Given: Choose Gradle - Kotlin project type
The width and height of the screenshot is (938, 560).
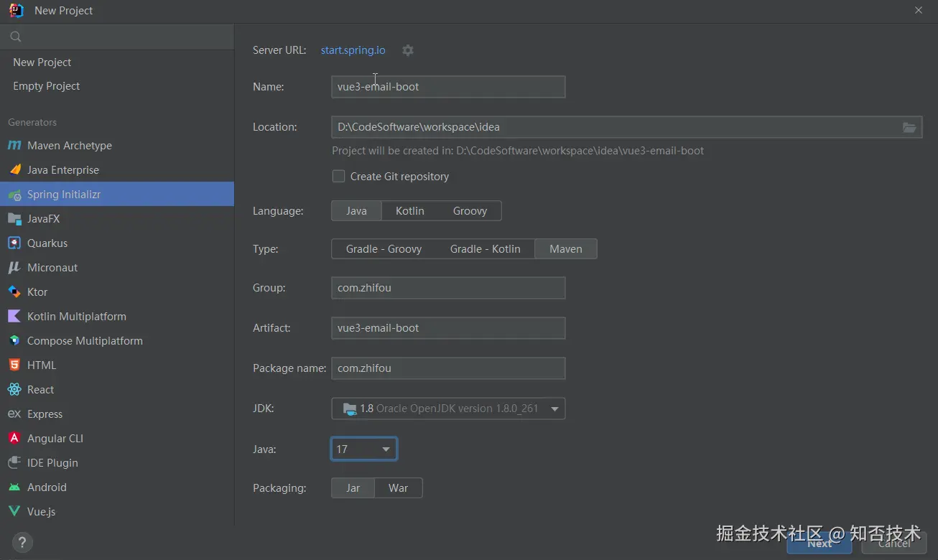Looking at the screenshot, I should click(x=486, y=249).
